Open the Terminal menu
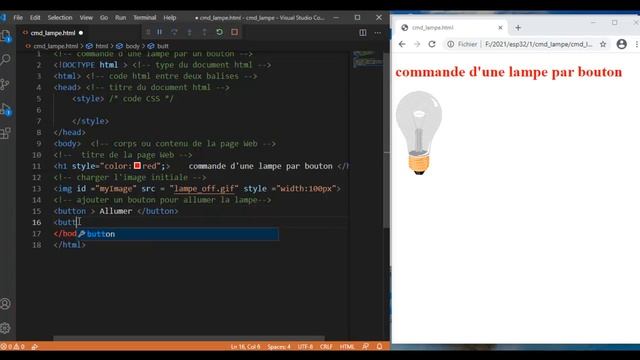Image resolution: width=640 pixels, height=360 pixels. click(x=144, y=18)
